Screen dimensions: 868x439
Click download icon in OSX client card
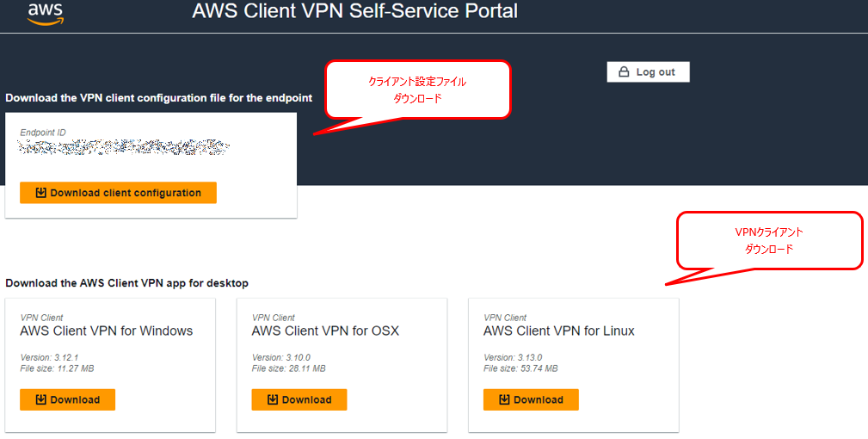(x=273, y=399)
